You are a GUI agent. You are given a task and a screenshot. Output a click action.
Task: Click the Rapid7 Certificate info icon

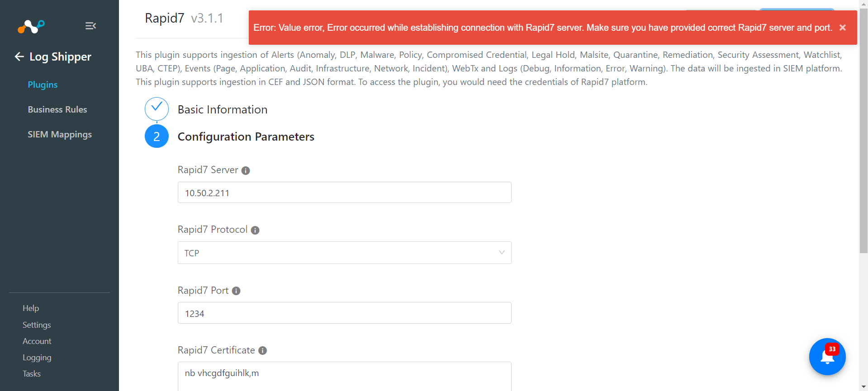263,351
